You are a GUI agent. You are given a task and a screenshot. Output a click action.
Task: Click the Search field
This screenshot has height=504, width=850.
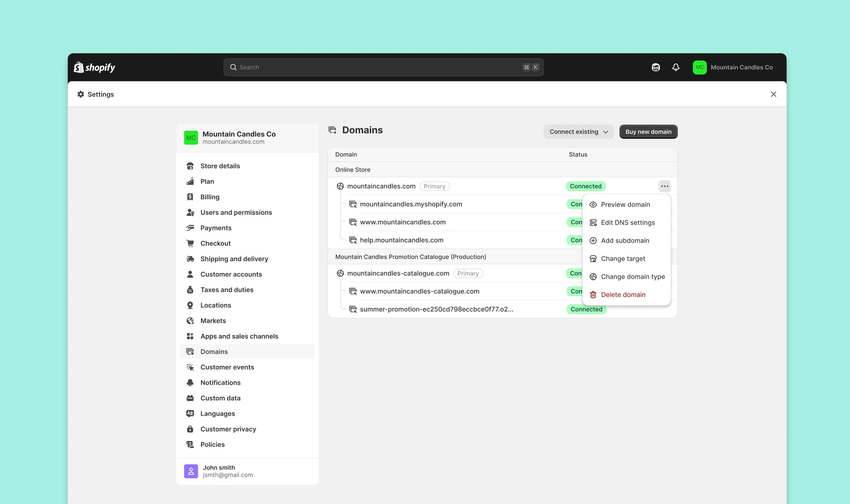coord(383,67)
